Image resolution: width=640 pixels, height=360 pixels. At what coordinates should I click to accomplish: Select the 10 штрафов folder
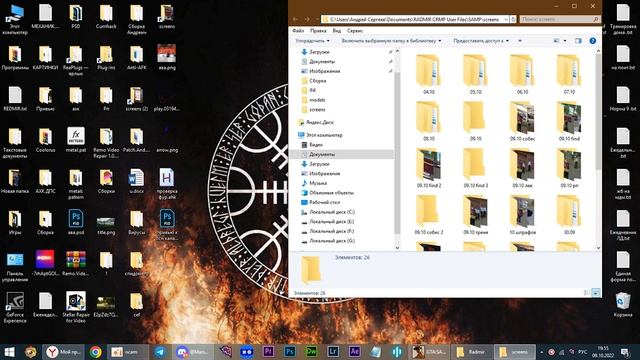[522, 215]
